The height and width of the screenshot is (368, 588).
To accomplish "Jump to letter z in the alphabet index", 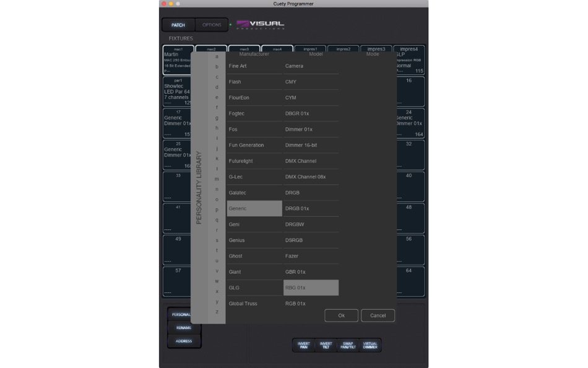I will coord(217,312).
